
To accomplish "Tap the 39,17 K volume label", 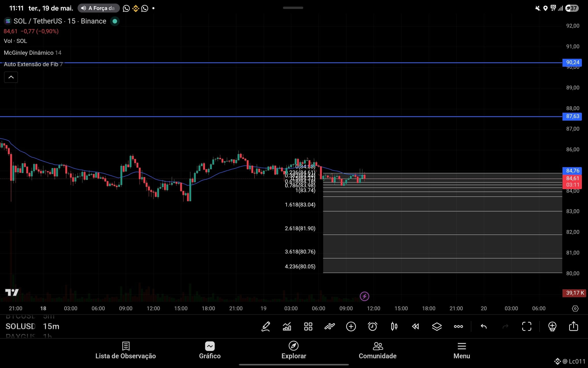I will tap(574, 293).
